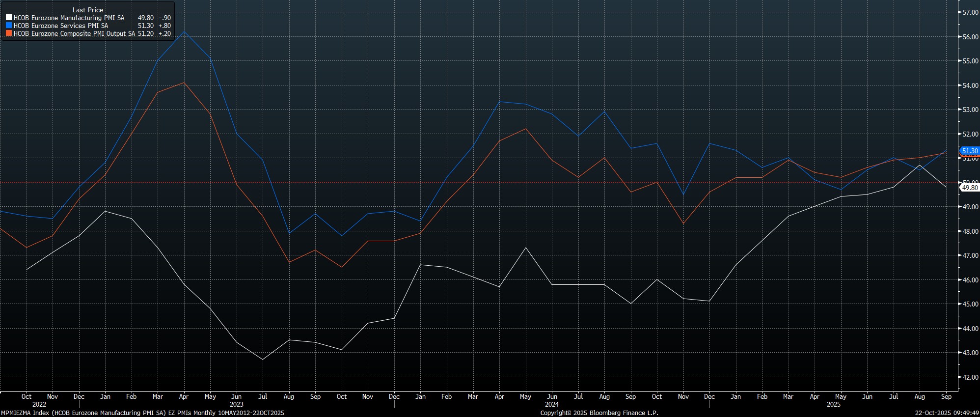980x417 pixels.
Task: Select HCOB Eurozone Composite PMI Output legend entry
Action: tap(74, 34)
